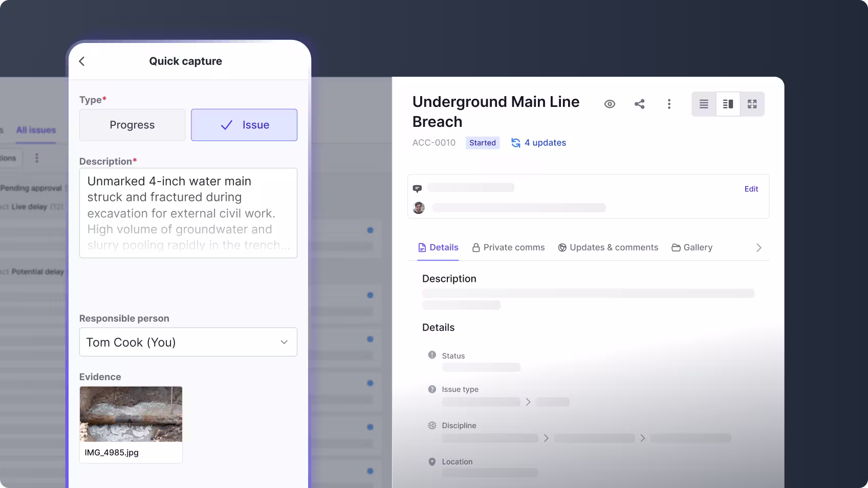The height and width of the screenshot is (488, 868).
Task: Click the Location pin icon
Action: (x=432, y=462)
